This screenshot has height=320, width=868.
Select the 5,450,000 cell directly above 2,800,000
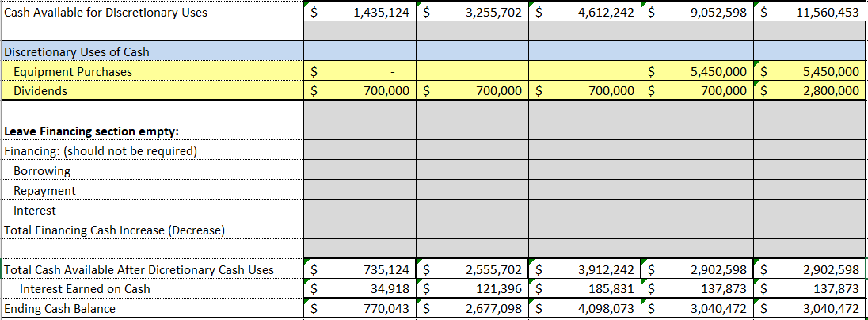click(810, 71)
